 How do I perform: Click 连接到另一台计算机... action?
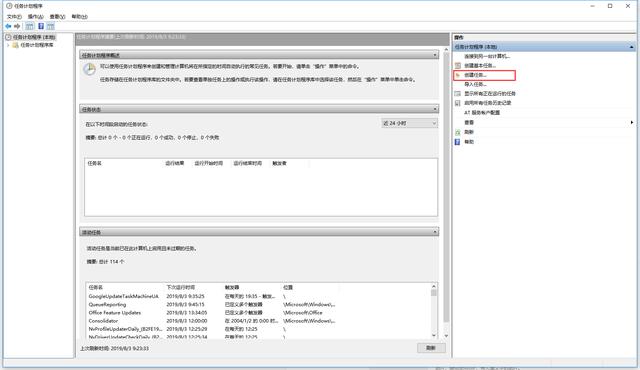[487, 56]
